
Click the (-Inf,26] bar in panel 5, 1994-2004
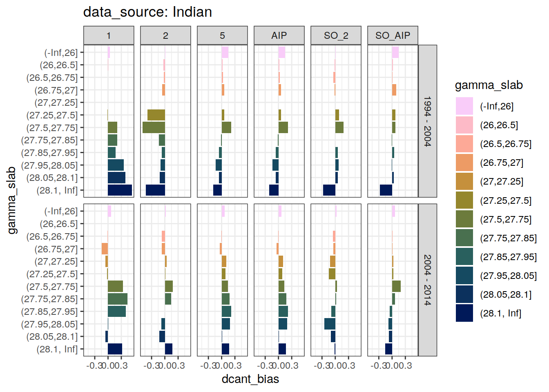(x=225, y=52)
